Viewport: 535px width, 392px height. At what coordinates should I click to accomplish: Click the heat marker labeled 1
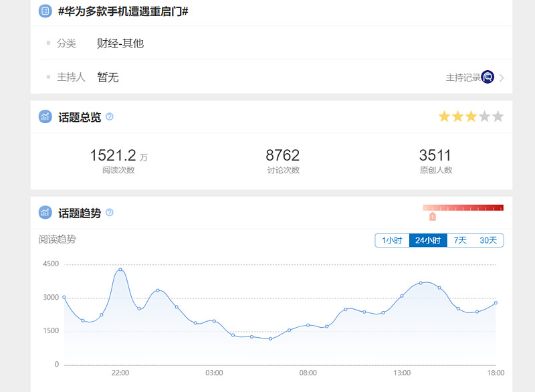pos(432,216)
